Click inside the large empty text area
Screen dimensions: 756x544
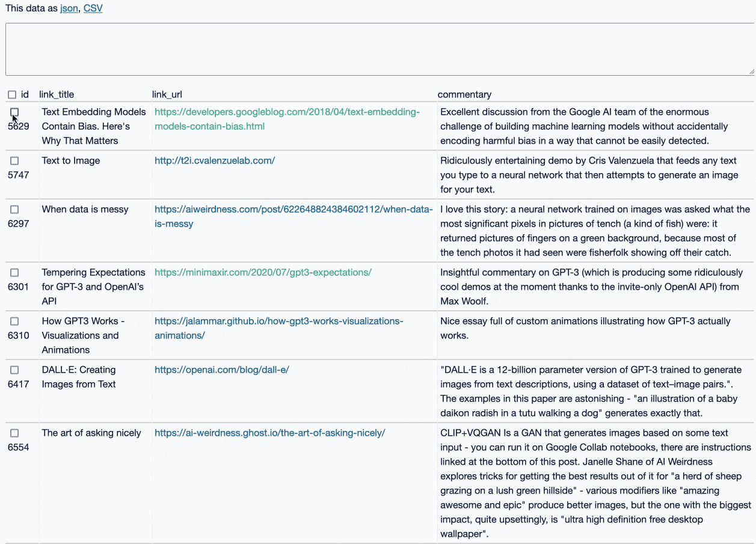click(x=380, y=49)
